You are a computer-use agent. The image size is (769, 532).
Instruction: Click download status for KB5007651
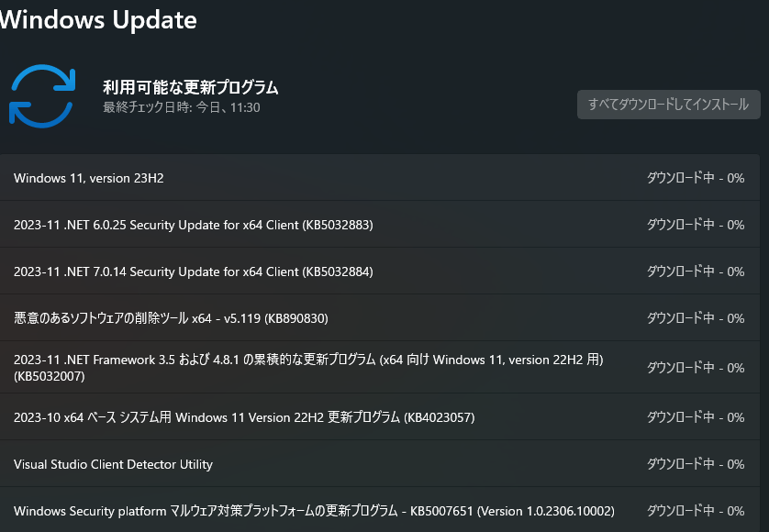pos(696,510)
